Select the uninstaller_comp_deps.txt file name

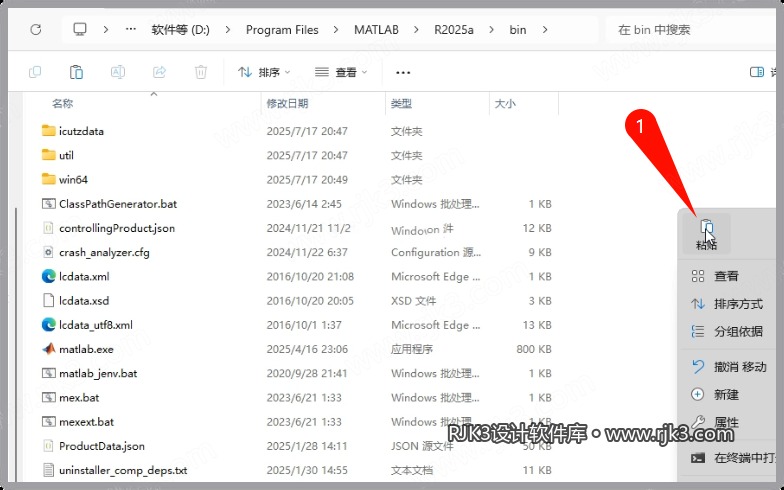(x=123, y=470)
